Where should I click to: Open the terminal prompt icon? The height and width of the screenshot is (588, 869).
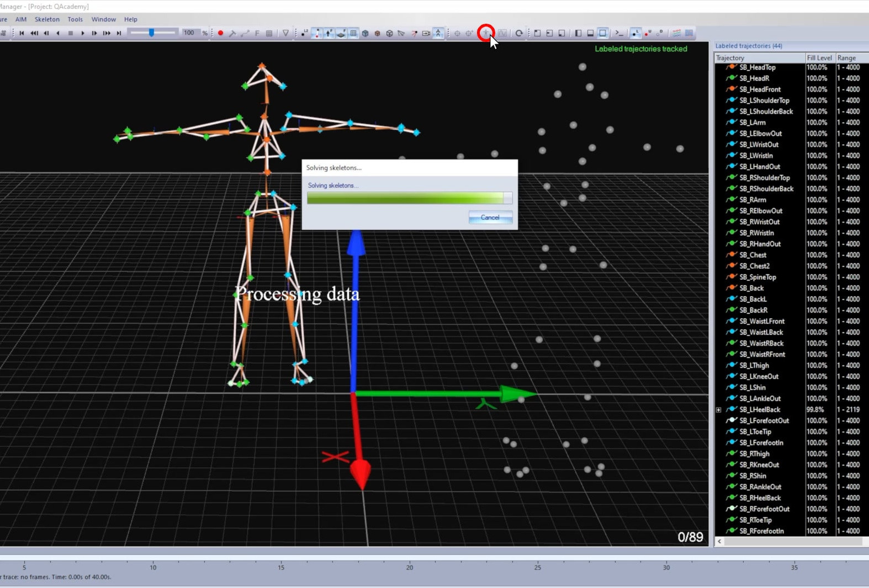click(619, 33)
